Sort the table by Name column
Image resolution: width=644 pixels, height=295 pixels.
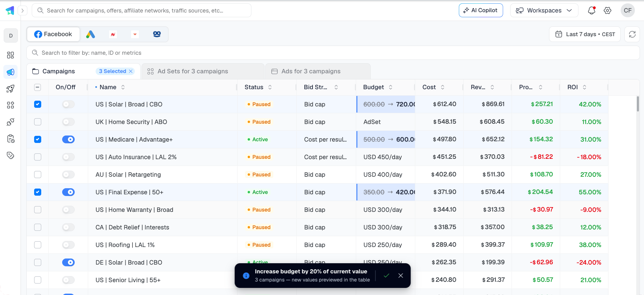123,87
